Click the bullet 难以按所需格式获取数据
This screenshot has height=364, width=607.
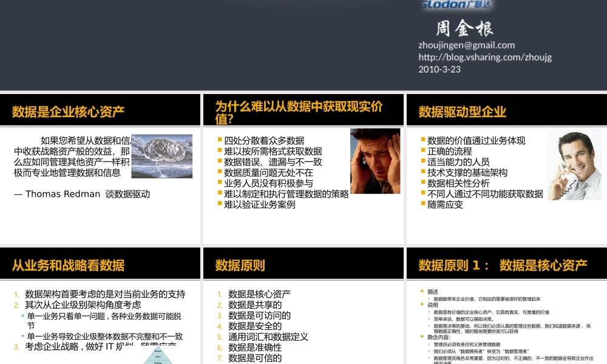(x=273, y=151)
